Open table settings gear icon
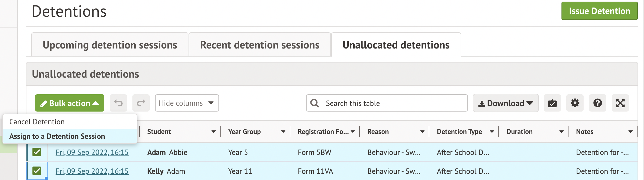644x180 pixels. [x=575, y=103]
